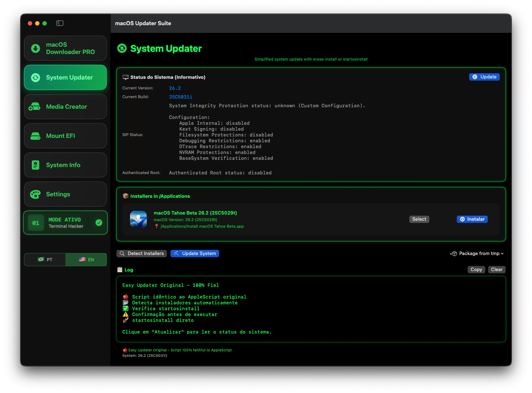The height and width of the screenshot is (393, 532).
Task: Click installer title "macOS Tahoe Beta 26.2 (25C5029t)"
Action: pyautogui.click(x=195, y=213)
